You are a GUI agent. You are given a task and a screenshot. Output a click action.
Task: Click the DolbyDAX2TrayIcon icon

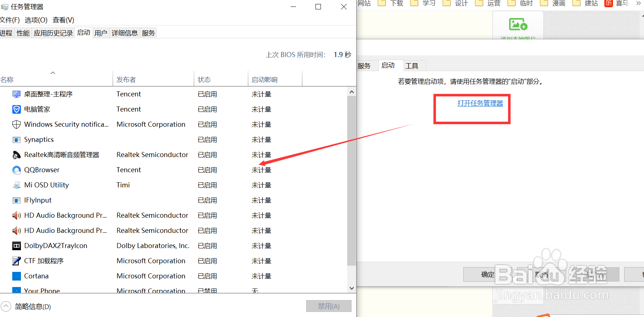(x=17, y=246)
